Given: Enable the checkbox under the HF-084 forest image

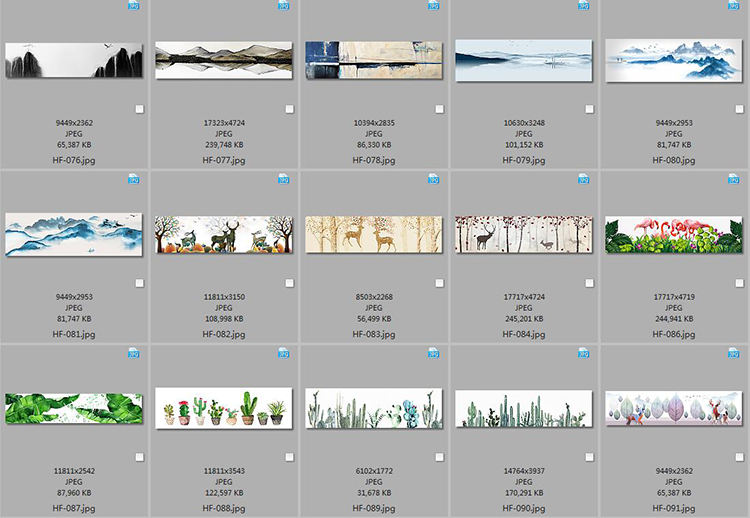Looking at the screenshot, I should (x=589, y=283).
